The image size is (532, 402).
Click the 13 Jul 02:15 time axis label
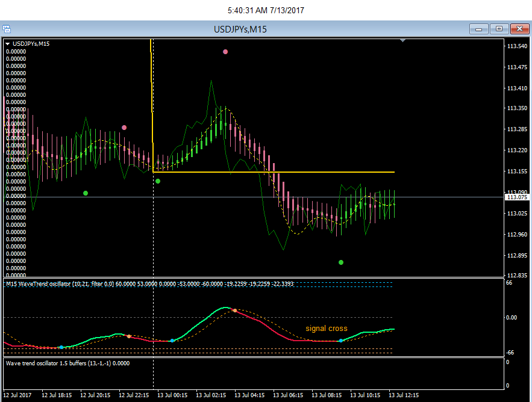tap(211, 395)
